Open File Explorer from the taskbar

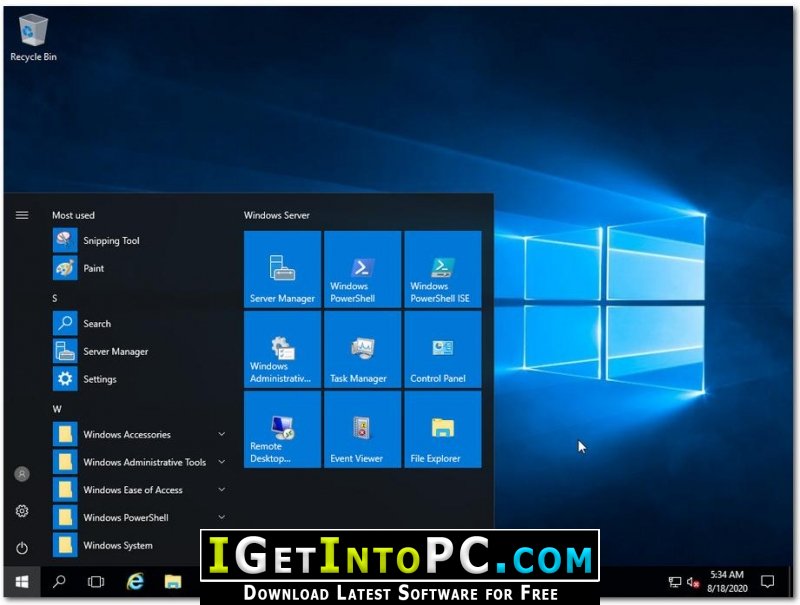click(x=173, y=582)
